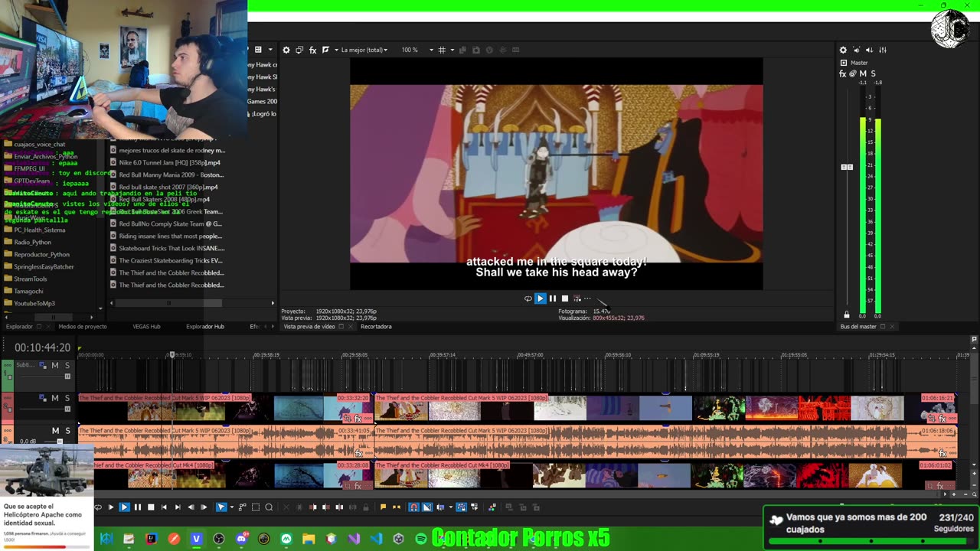Open Discord from the taskbar

(242, 539)
